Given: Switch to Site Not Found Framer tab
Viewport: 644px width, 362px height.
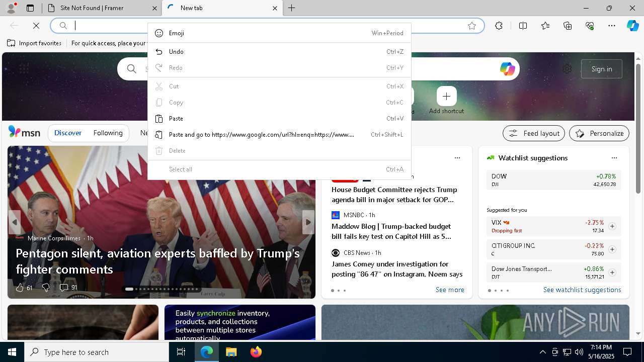Looking at the screenshot, I should pos(103,8).
